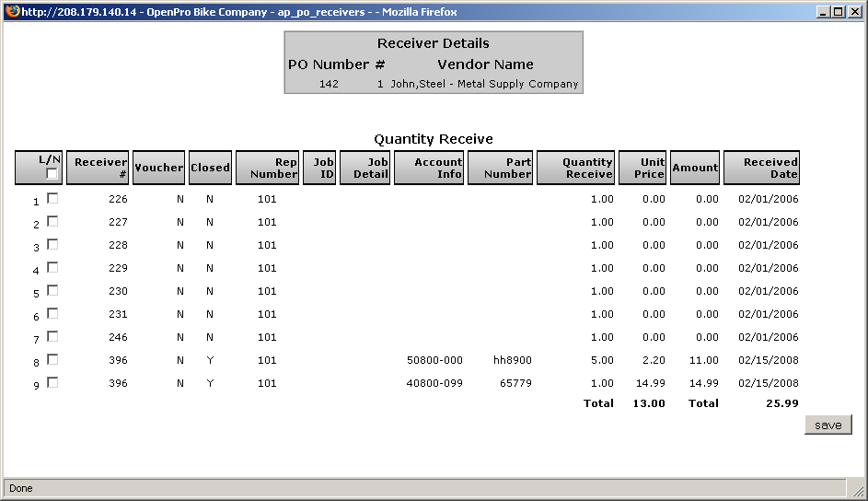The width and height of the screenshot is (868, 501).
Task: Click the Receiver # column header
Action: coord(98,168)
